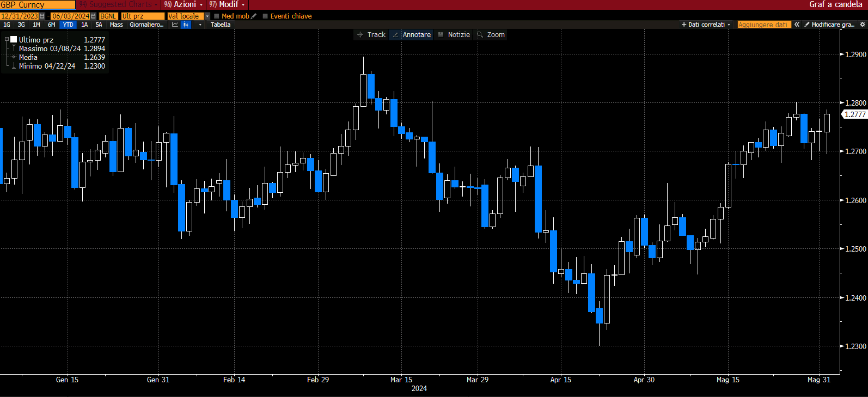Open the 96) Azioni menu
This screenshot has height=397, width=868.
183,4
